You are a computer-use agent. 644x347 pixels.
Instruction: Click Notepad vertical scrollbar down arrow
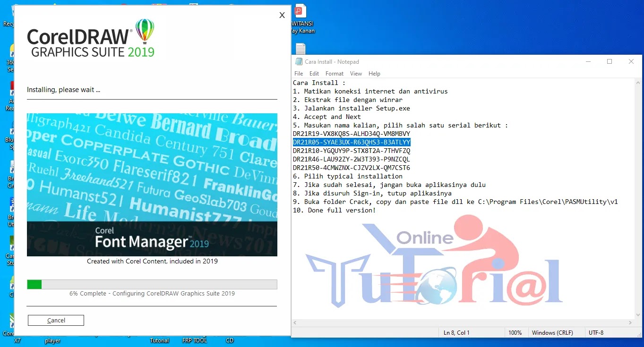[638, 315]
